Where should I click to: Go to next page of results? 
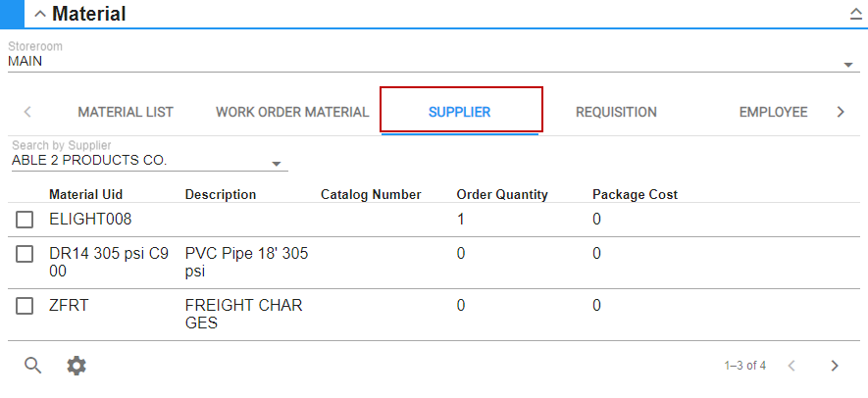(835, 366)
